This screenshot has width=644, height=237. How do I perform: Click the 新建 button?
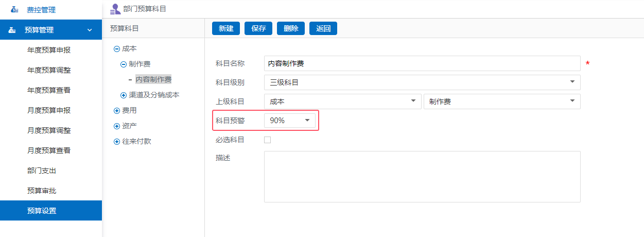coord(226,28)
